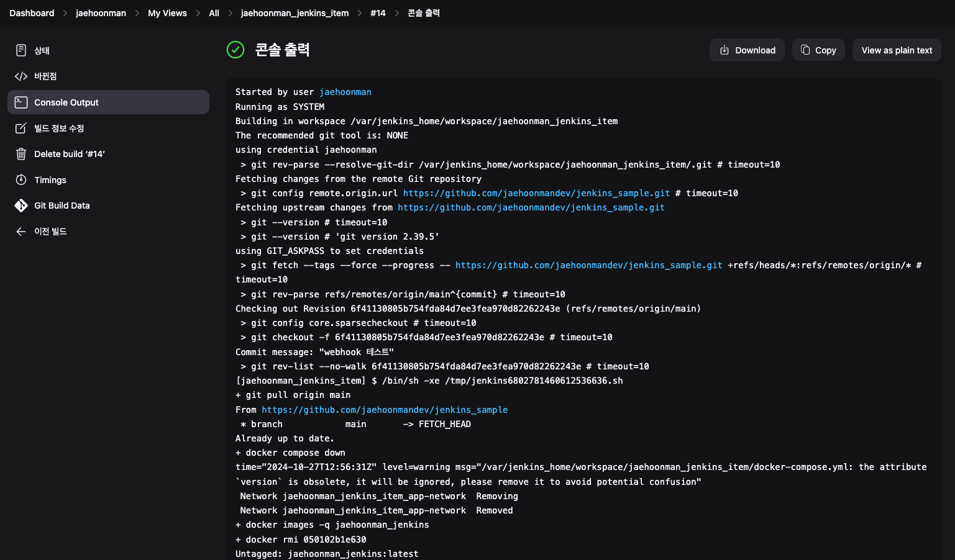Click '+ docker compose down' line
Image resolution: width=955 pixels, height=560 pixels.
(290, 453)
